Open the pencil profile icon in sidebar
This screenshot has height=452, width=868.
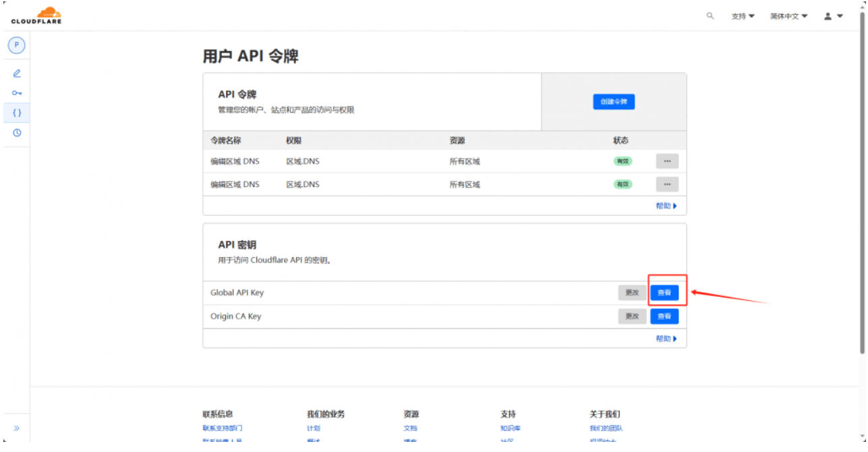pos(17,73)
